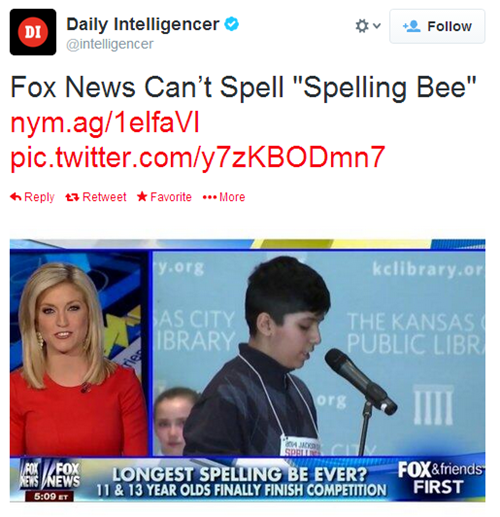Retweet this post
Screen dimensions: 500x517
click(96, 197)
